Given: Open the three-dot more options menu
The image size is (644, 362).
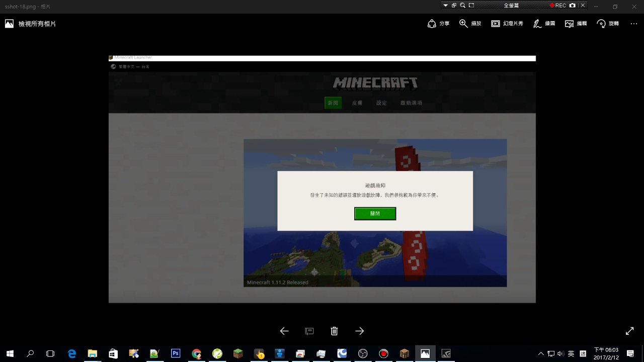Looking at the screenshot, I should 634,24.
